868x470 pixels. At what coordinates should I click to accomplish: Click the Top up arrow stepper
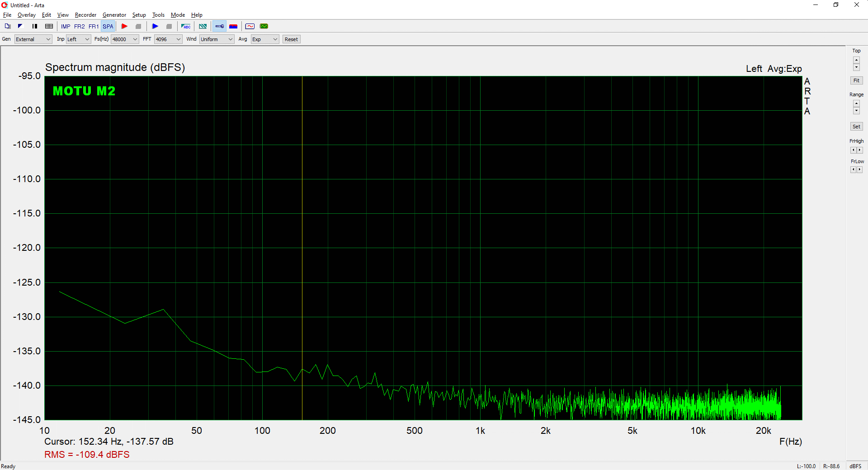click(856, 60)
